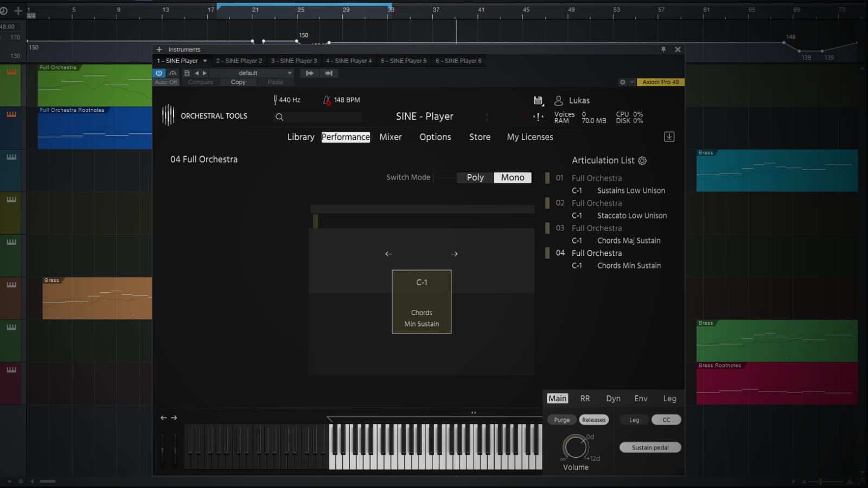Click the save preset floppy disk icon
868x488 pixels.
[538, 100]
